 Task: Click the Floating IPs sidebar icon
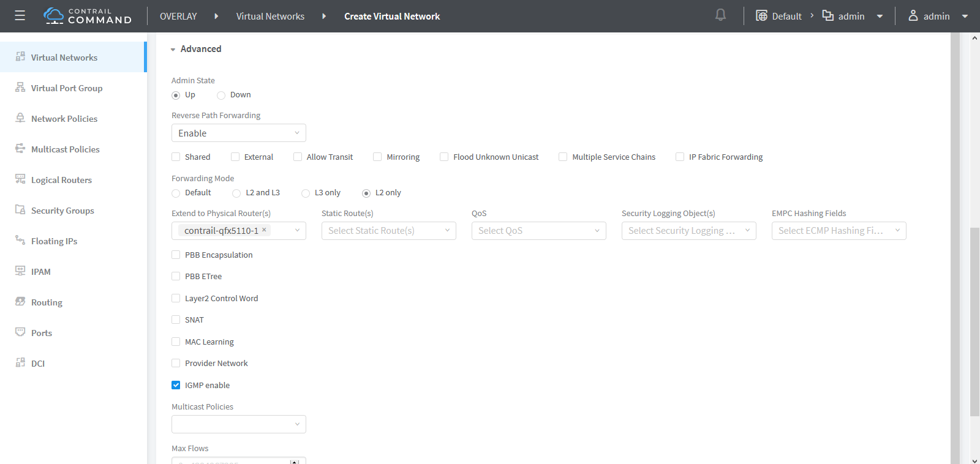click(x=20, y=241)
